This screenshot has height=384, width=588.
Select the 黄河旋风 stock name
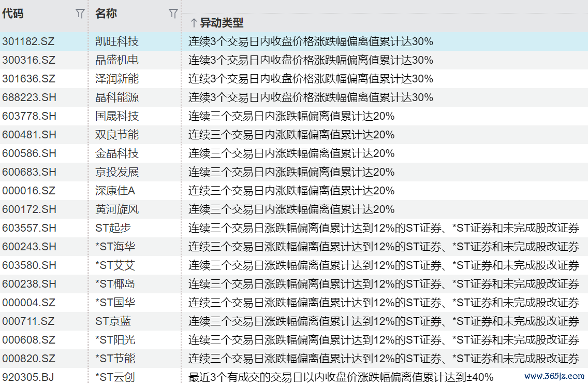(117, 209)
